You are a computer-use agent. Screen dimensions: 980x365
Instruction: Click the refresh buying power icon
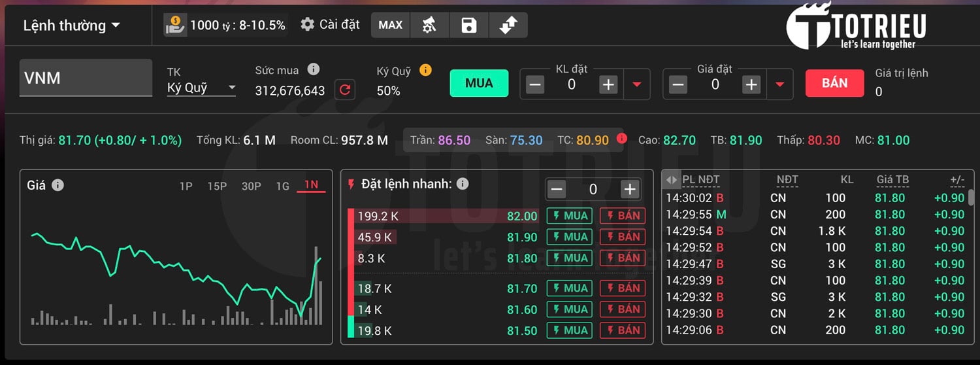coord(345,90)
